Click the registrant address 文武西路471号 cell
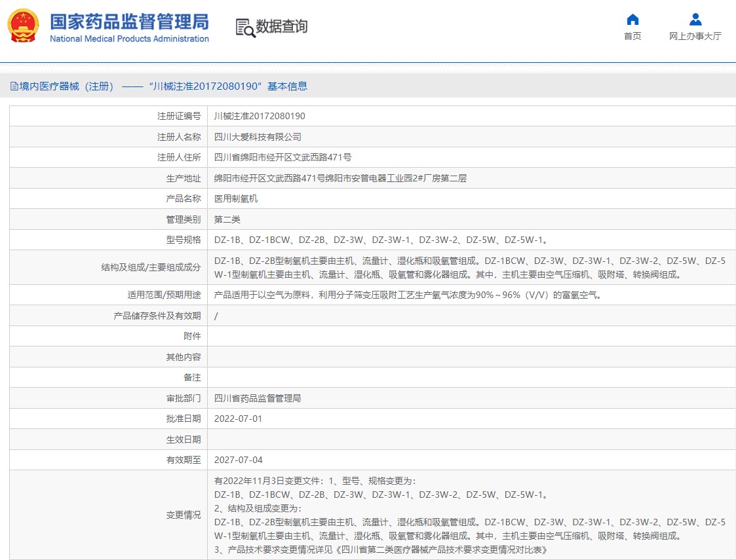Viewport: 736px width, 560px height. pos(282,157)
